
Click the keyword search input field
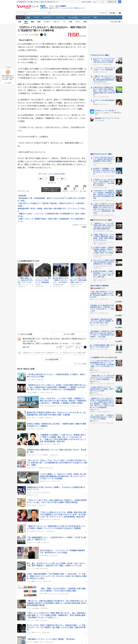(32, 13)
